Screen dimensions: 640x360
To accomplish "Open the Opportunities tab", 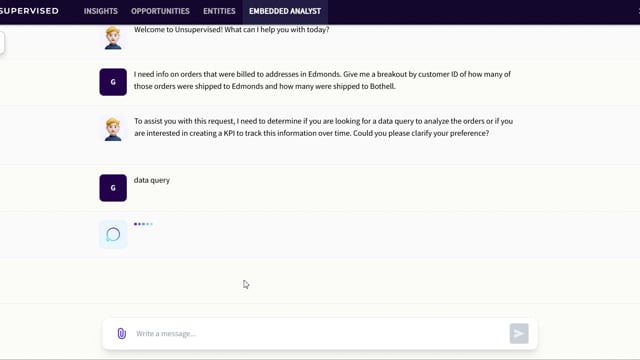I will point(160,11).
